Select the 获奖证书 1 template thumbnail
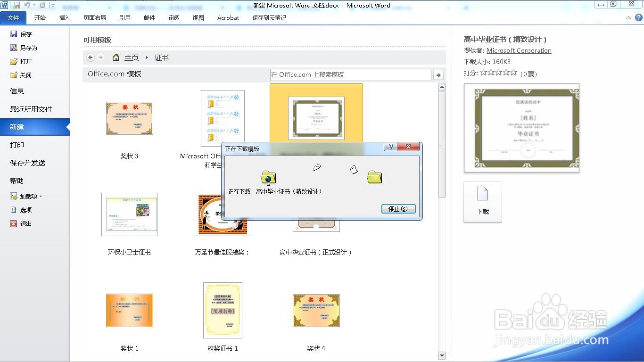 pyautogui.click(x=223, y=310)
